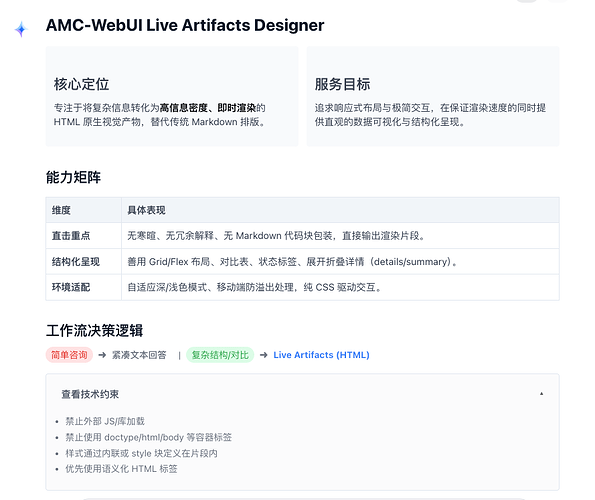The image size is (595, 500).
Task: Click the cell beginning 无寒暄、无冗余解释
Action: coord(340,236)
